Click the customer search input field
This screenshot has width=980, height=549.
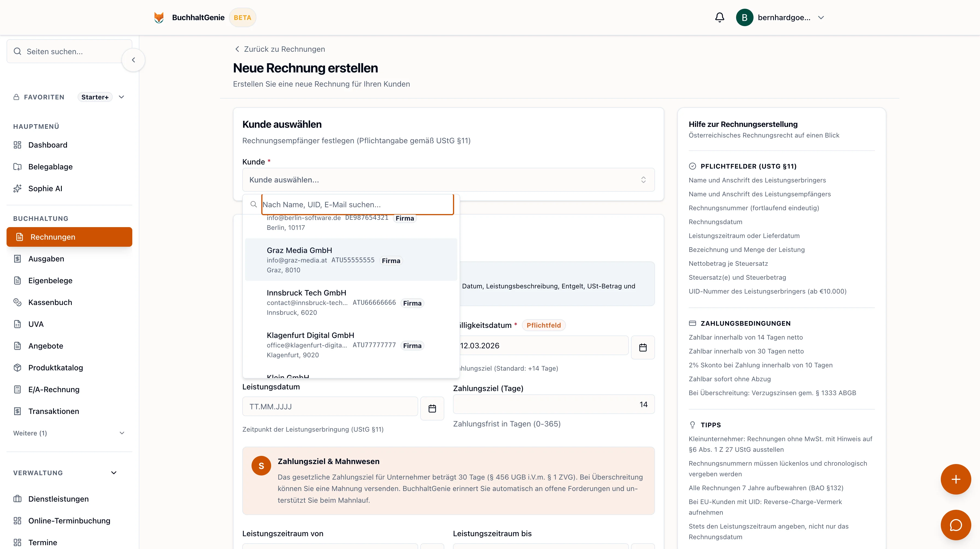click(357, 204)
